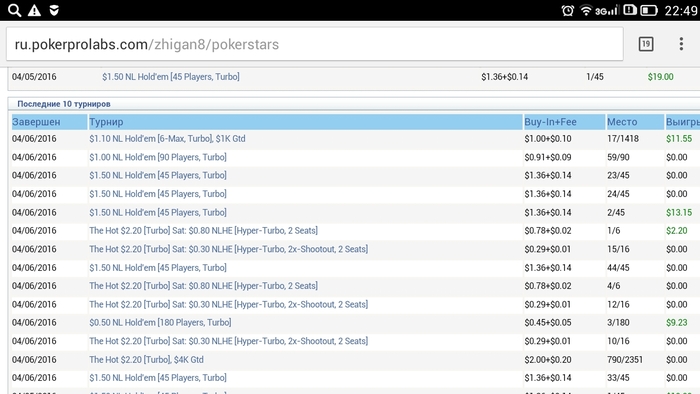This screenshot has height=394, width=700.
Task: Sort by the Buy-In+Fee column header
Action: pyautogui.click(x=564, y=122)
